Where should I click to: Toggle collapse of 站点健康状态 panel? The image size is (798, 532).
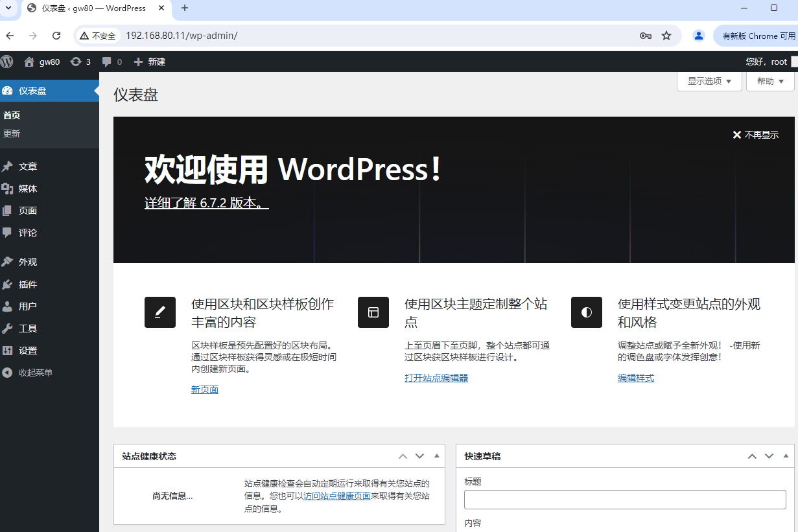coord(437,456)
